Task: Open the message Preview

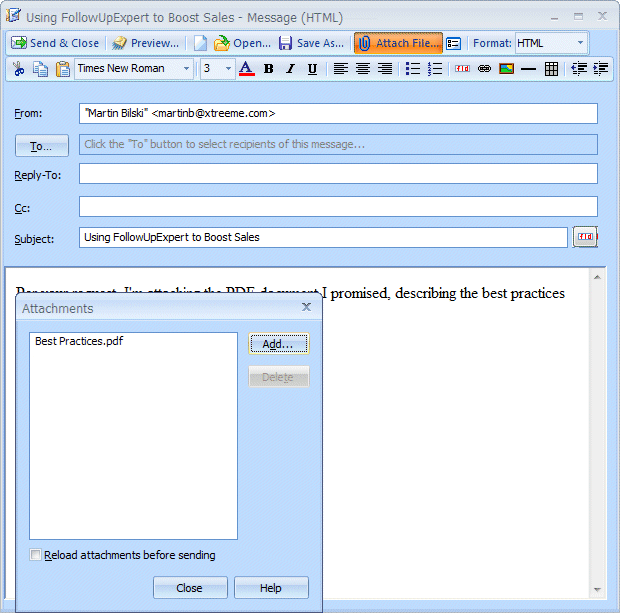Action: point(146,43)
